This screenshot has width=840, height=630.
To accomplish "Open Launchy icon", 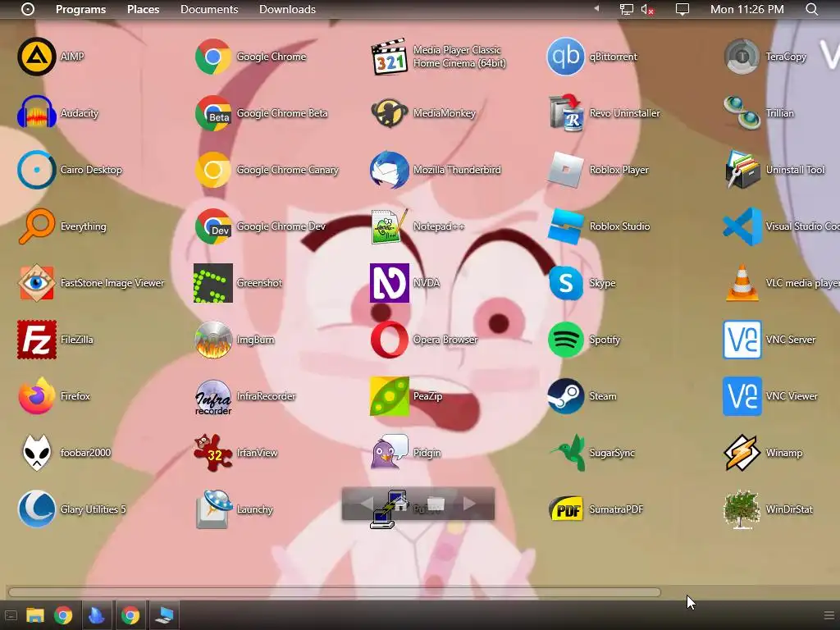I will point(212,509).
